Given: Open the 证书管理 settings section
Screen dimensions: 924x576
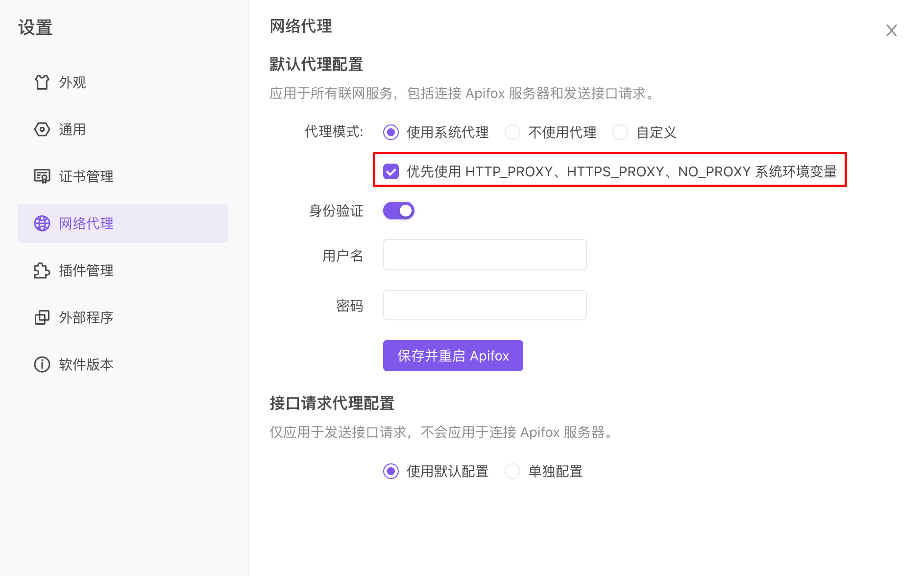Looking at the screenshot, I should pyautogui.click(x=86, y=176).
